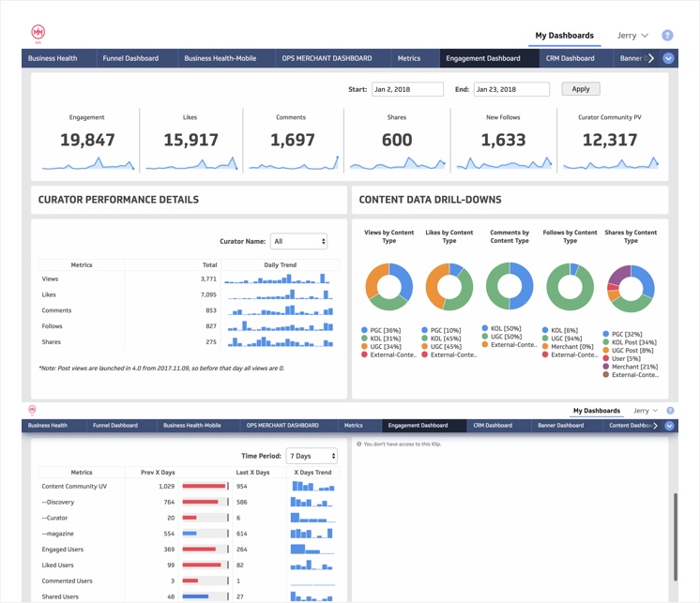Screen dimensions: 700x603
Task: Click the Start date input field
Action: (x=407, y=89)
